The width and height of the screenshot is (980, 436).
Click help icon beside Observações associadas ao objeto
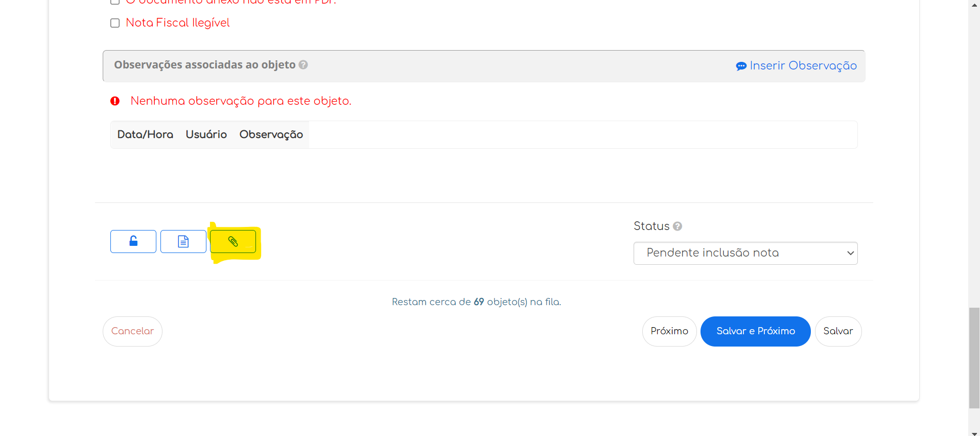[303, 65]
